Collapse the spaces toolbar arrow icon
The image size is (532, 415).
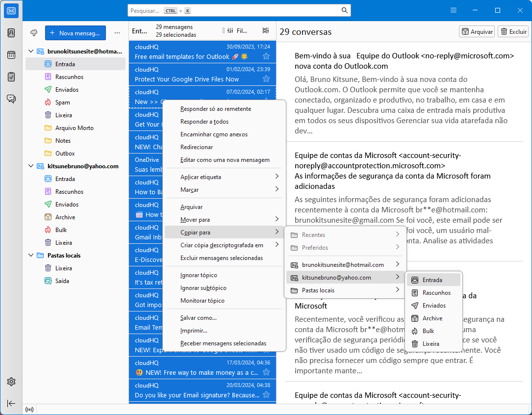tap(11, 403)
